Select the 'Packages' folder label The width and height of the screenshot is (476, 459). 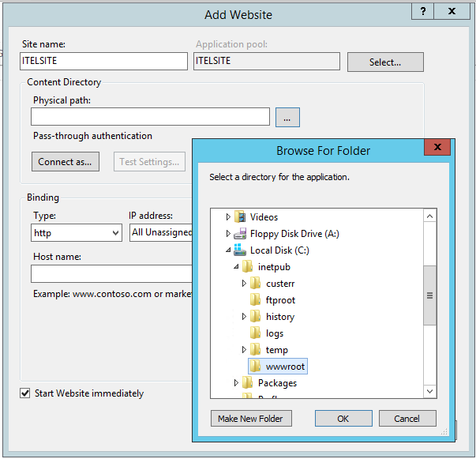tap(277, 383)
